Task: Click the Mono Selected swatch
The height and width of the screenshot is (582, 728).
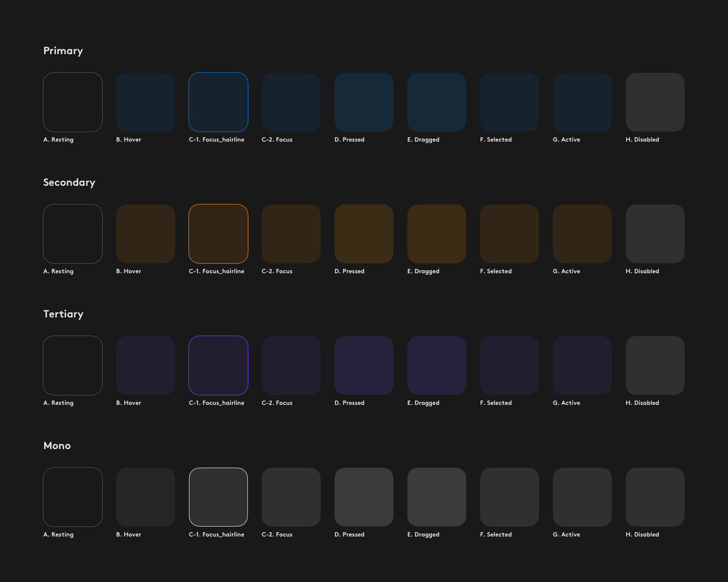Action: (x=510, y=497)
